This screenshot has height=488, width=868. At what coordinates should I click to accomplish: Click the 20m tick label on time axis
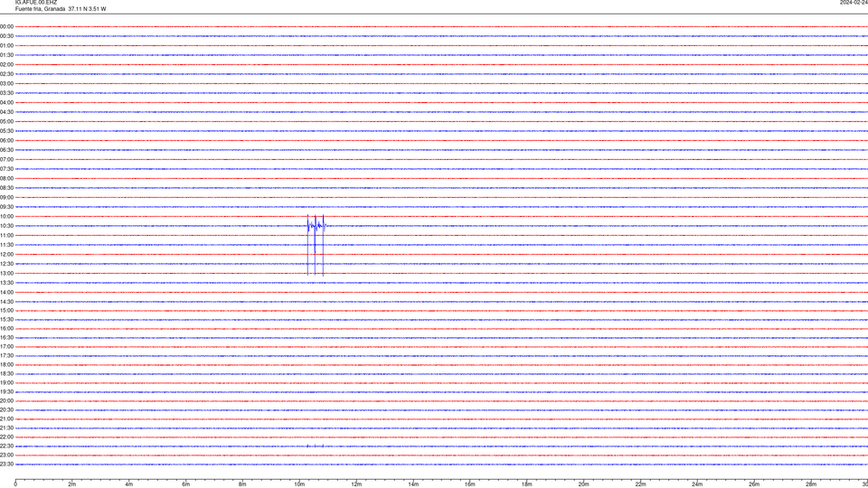(x=583, y=484)
